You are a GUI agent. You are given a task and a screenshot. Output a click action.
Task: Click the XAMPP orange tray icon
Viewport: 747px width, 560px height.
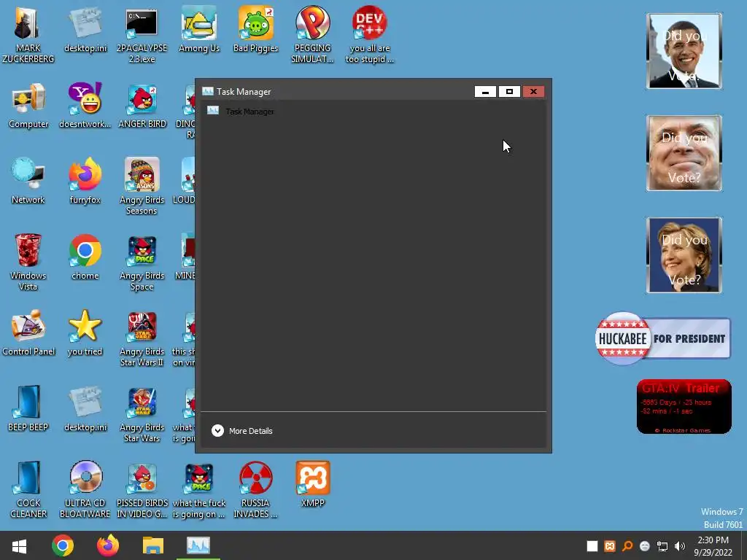coord(609,546)
